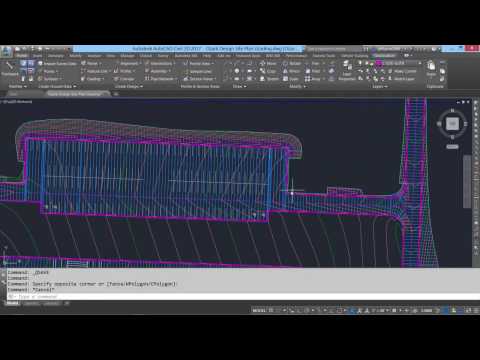The width and height of the screenshot is (480, 360).
Task: Open the Assembly dropdown
Action: (x=157, y=71)
